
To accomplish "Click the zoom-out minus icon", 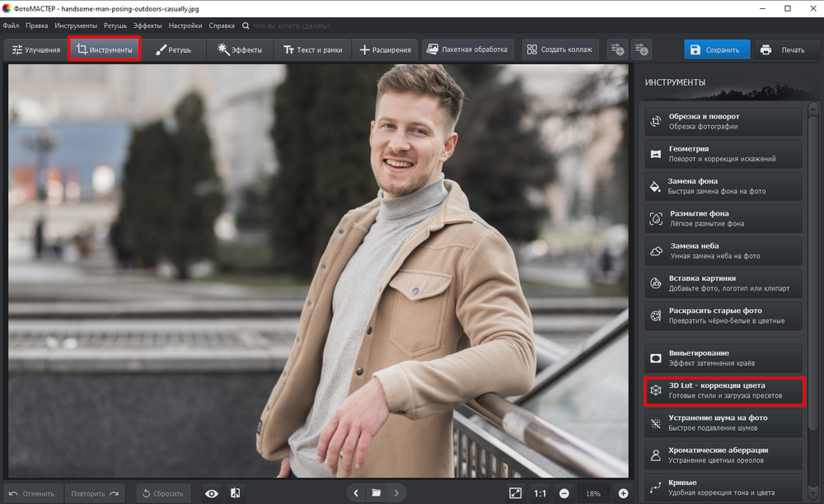I will (564, 493).
